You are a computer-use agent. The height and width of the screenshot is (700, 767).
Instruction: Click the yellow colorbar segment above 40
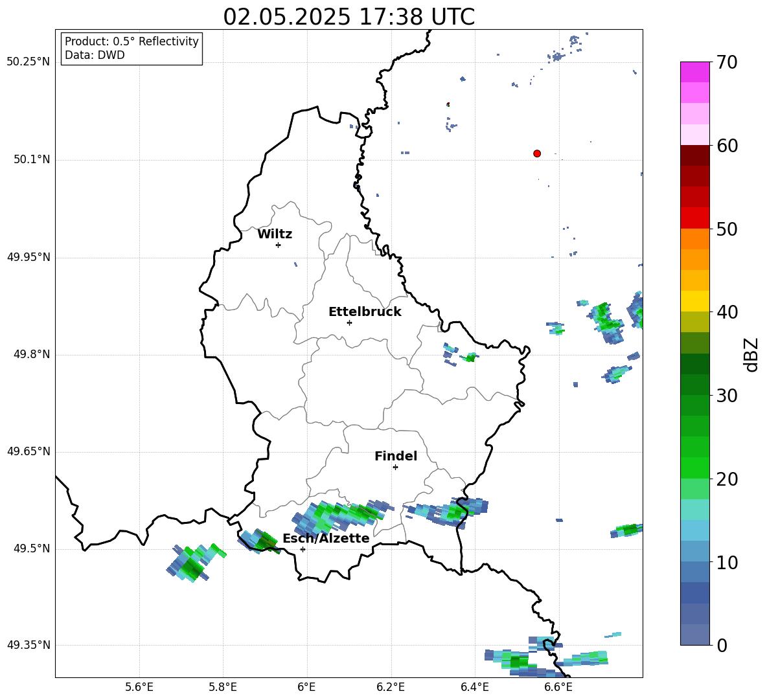694,302
